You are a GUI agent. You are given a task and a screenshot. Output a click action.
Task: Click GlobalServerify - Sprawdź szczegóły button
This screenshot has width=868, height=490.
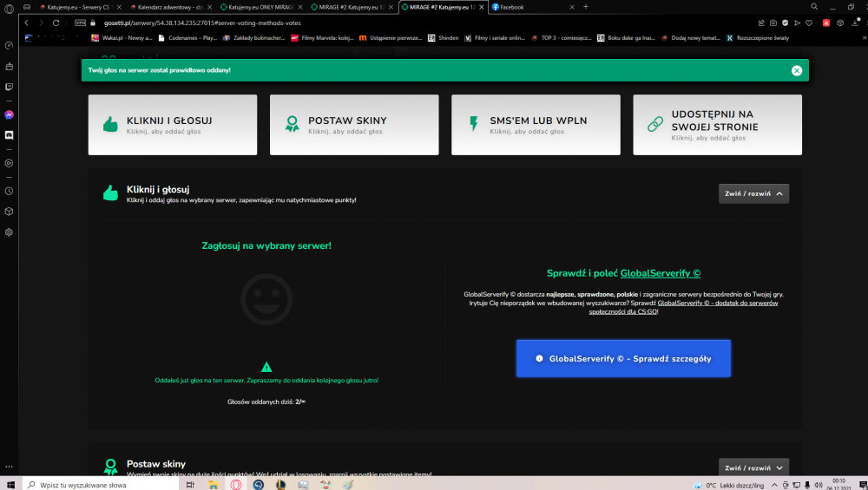(623, 358)
